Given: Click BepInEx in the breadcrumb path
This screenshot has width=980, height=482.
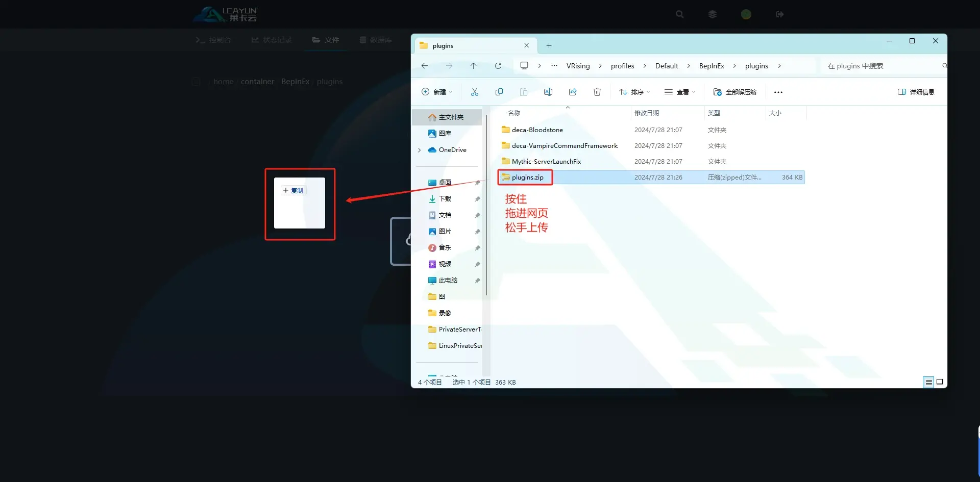Looking at the screenshot, I should 712,66.
